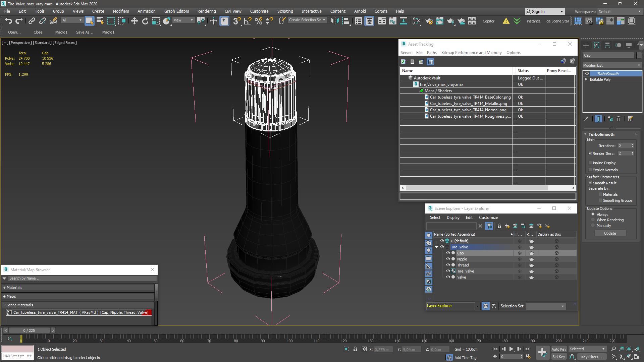Click Save As button in toolbar
644x362 pixels.
[85, 32]
